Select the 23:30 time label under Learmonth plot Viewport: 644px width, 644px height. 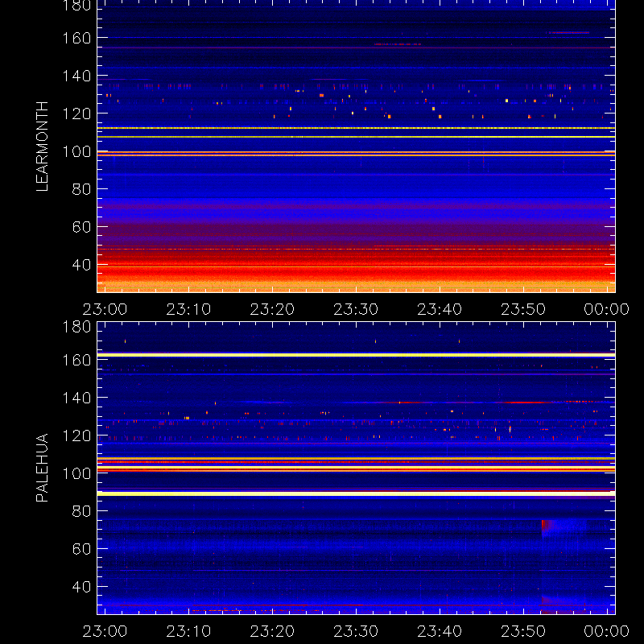(x=356, y=309)
